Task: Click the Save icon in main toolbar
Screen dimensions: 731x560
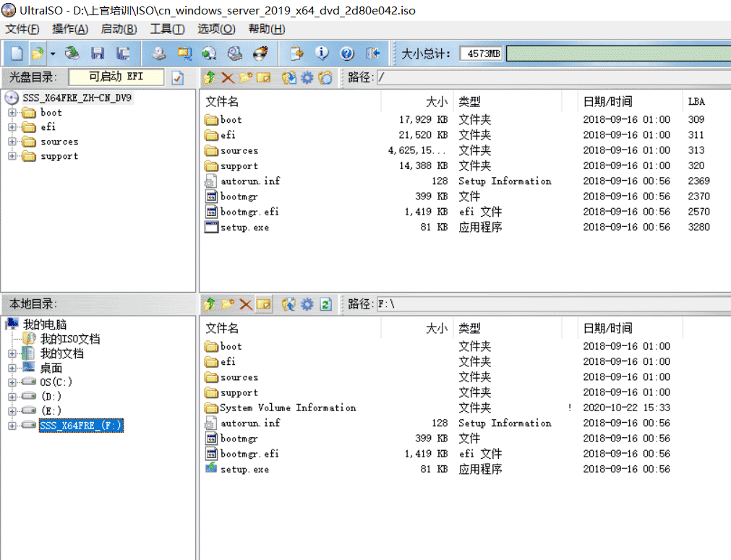Action: pyautogui.click(x=97, y=53)
